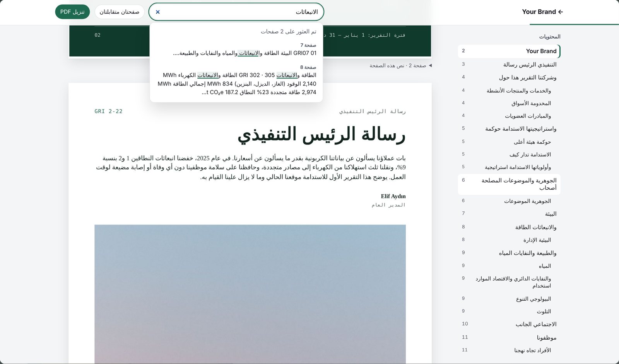Open كيف تدار الاستدامة contents entry
Image resolution: width=619 pixels, height=364 pixels.
[x=509, y=155]
